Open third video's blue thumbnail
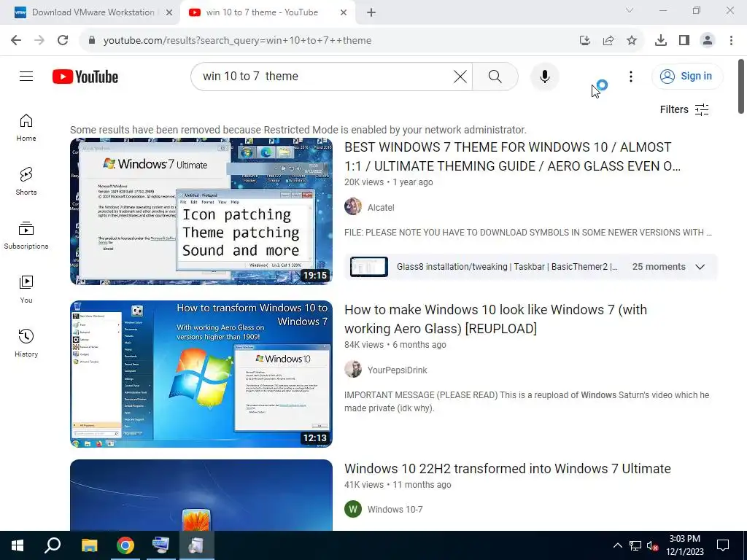747x560 pixels. (x=201, y=495)
